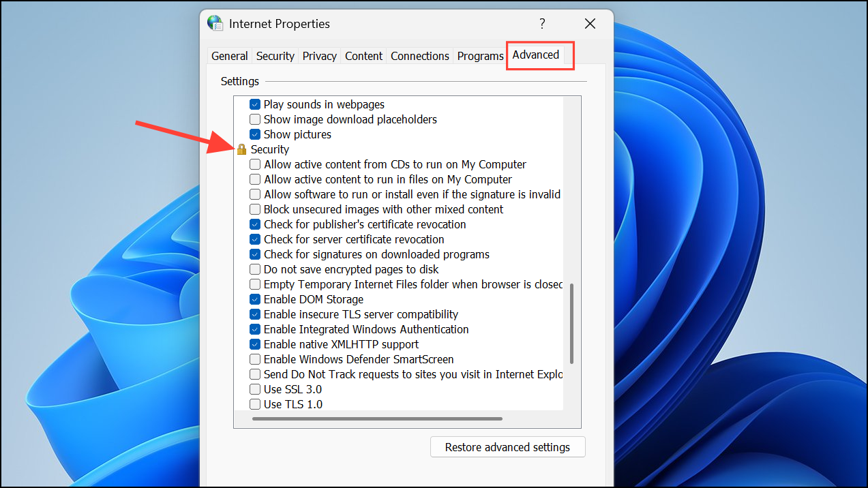Image resolution: width=868 pixels, height=488 pixels.
Task: Uncheck Play sounds in webpages
Action: [255, 104]
